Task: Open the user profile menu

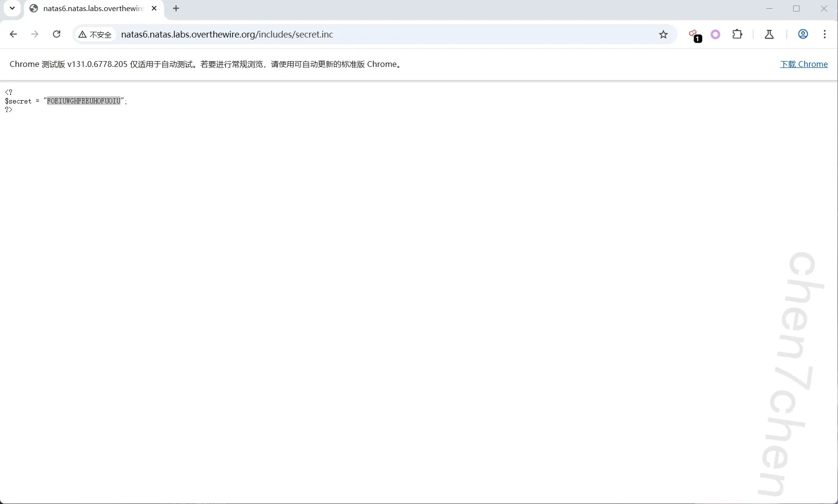Action: tap(803, 34)
